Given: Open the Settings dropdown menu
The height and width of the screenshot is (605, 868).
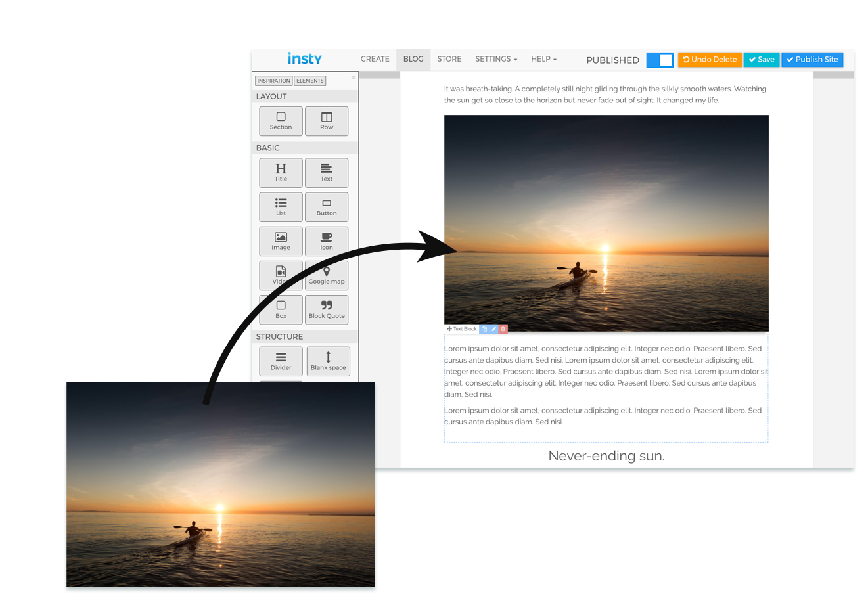Looking at the screenshot, I should [x=496, y=59].
